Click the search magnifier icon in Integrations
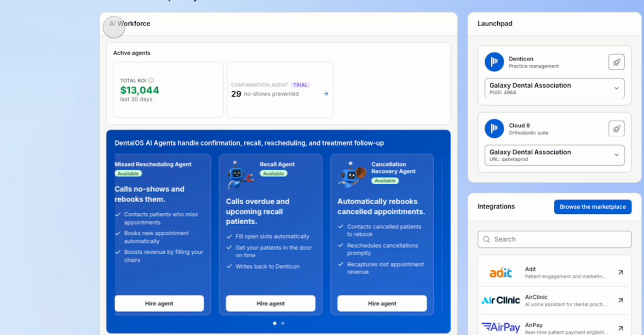 click(x=486, y=239)
